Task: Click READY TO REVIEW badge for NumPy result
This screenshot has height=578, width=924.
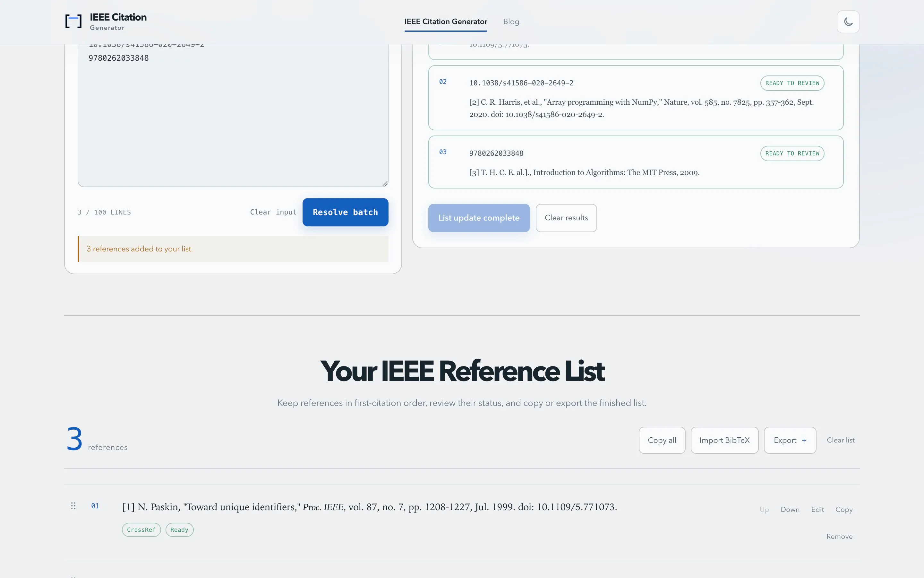Action: pyautogui.click(x=792, y=83)
